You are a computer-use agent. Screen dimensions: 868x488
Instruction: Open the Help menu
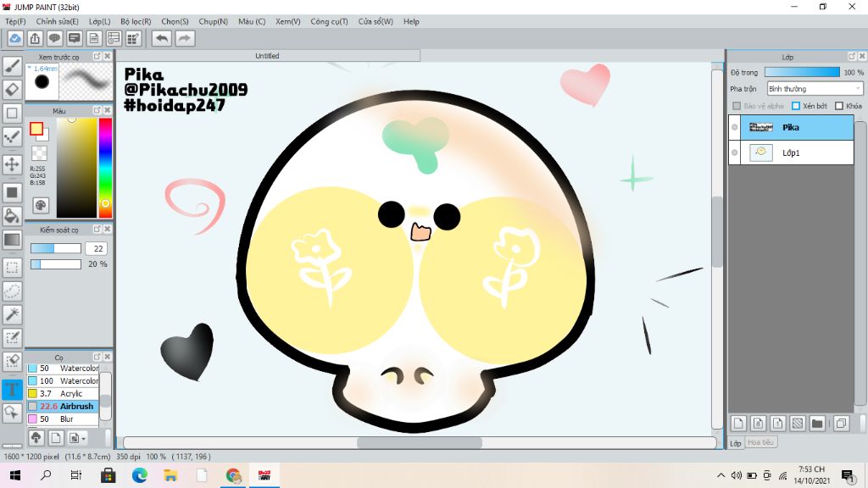pyautogui.click(x=411, y=21)
